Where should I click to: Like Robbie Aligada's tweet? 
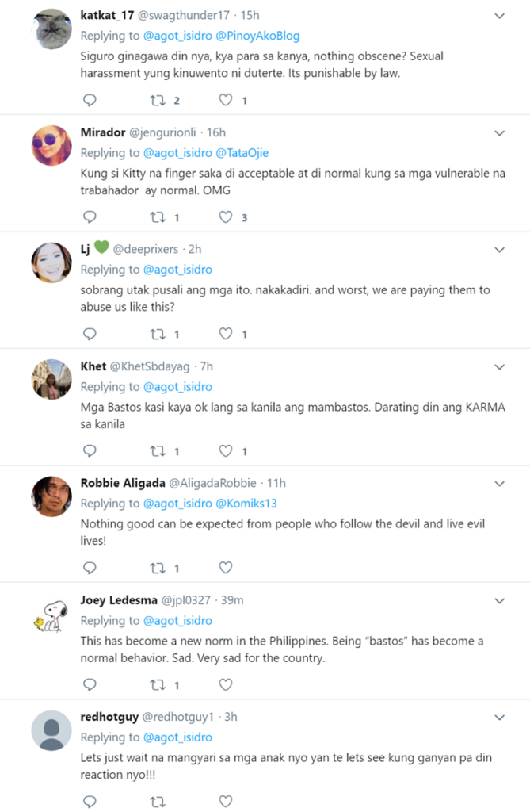coord(226,568)
